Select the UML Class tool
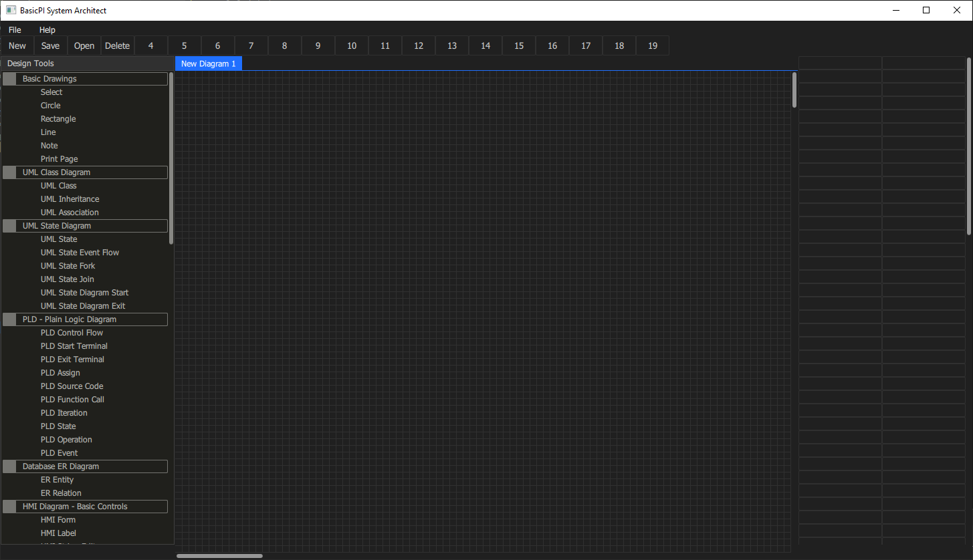This screenshot has height=560, width=973. [x=59, y=186]
